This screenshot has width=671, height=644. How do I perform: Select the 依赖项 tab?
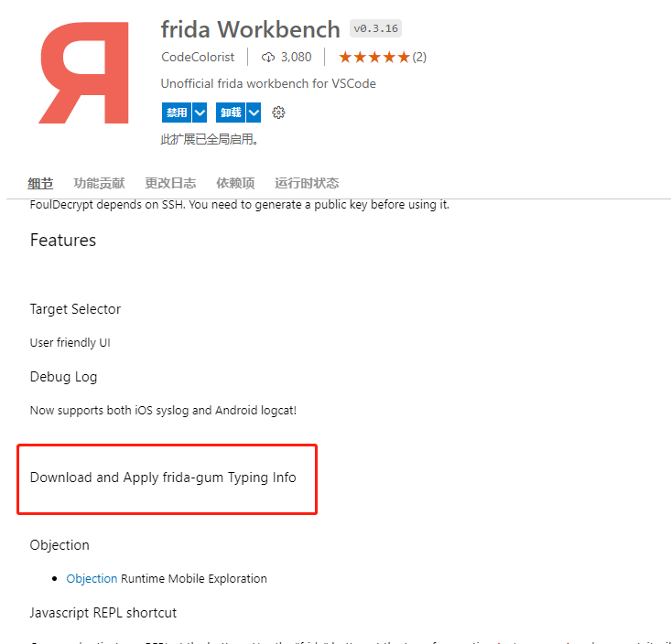pyautogui.click(x=235, y=183)
